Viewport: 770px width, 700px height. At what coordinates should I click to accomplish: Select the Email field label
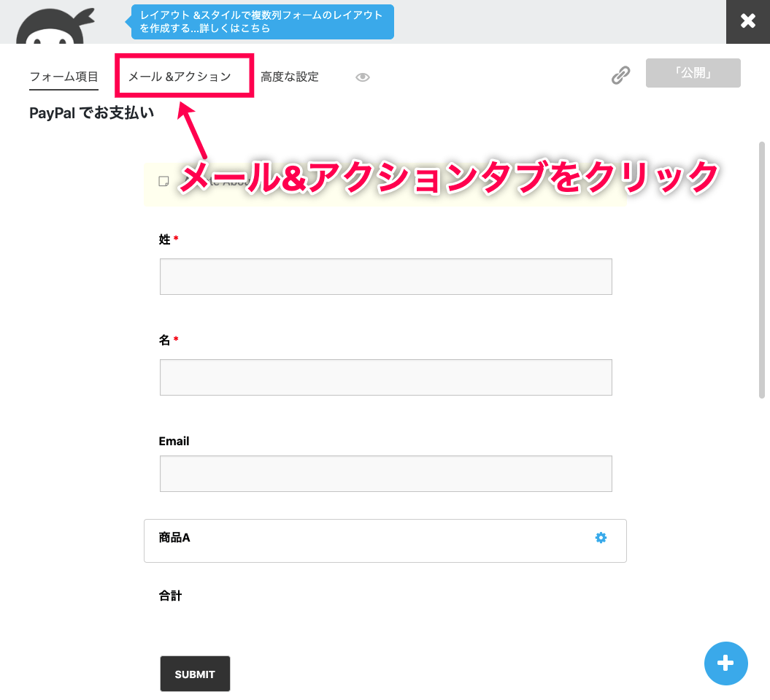pyautogui.click(x=174, y=441)
